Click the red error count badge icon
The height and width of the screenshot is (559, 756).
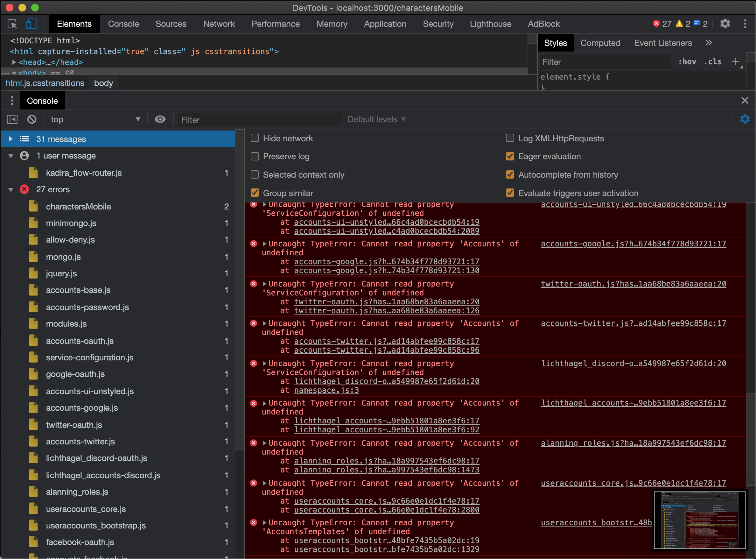[656, 23]
